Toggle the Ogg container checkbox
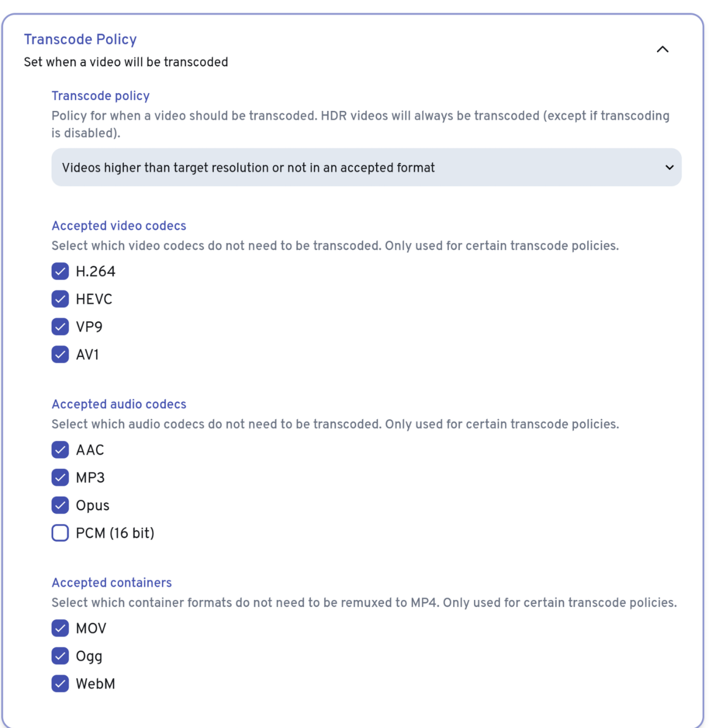The image size is (709, 728). pyautogui.click(x=60, y=656)
